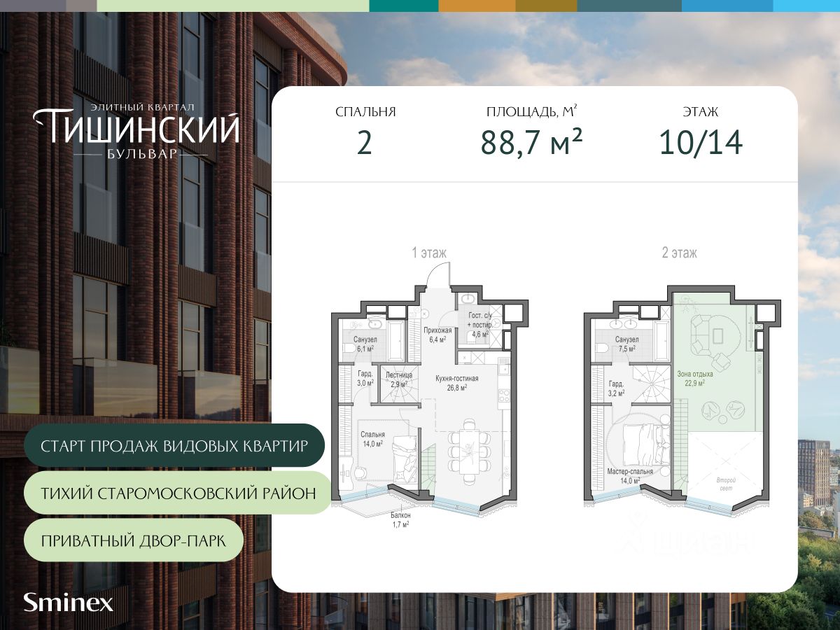Image resolution: width=840 pixels, height=630 pixels.
Task: Click the 'Балкон 1,7 м²' label
Action: 400,519
